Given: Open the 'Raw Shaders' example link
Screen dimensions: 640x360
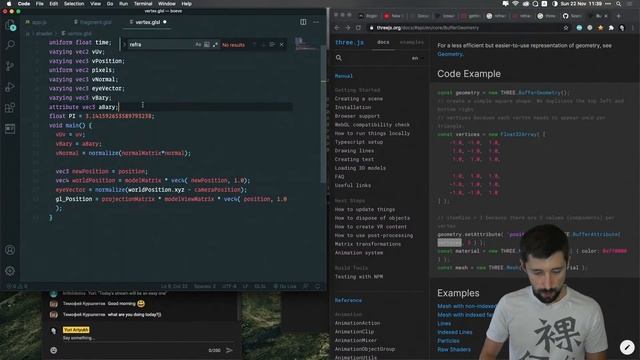Looking at the screenshot, I should point(454,349).
